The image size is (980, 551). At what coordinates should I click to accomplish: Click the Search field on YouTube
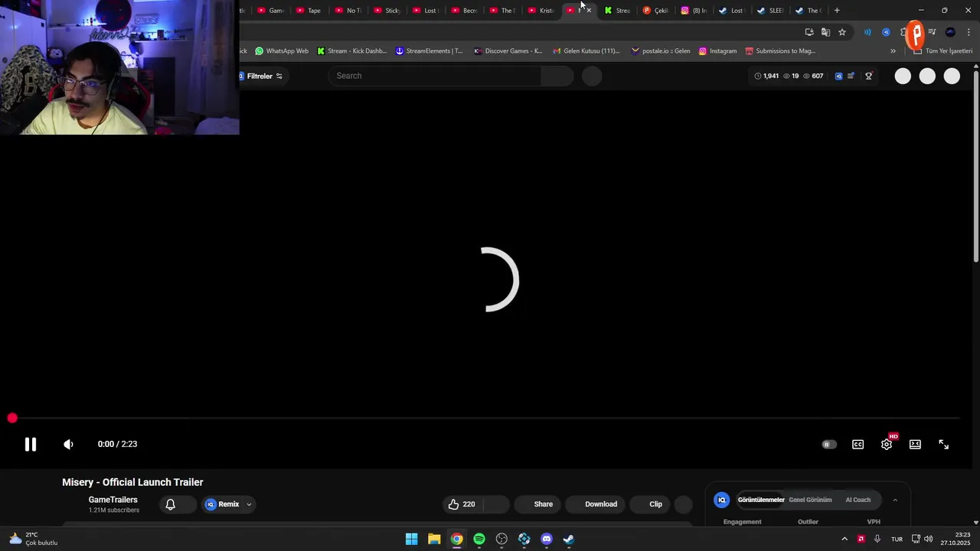[435, 76]
